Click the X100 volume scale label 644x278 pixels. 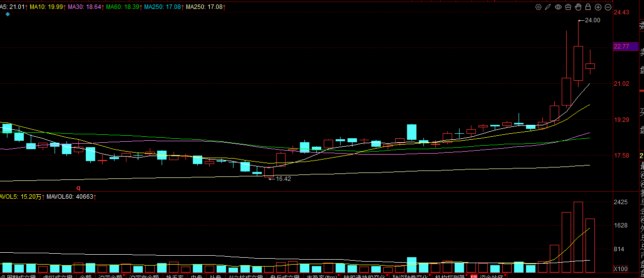[x=621, y=269]
